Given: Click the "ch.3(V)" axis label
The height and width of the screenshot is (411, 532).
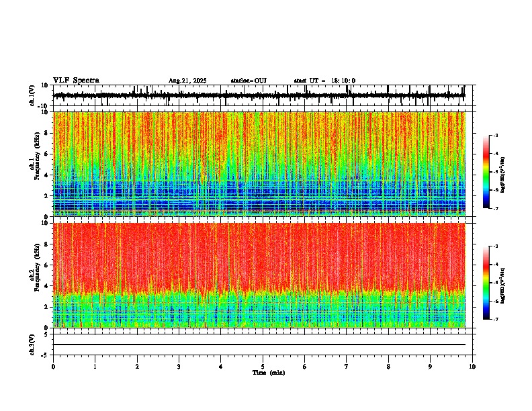Looking at the screenshot, I should (x=32, y=345).
